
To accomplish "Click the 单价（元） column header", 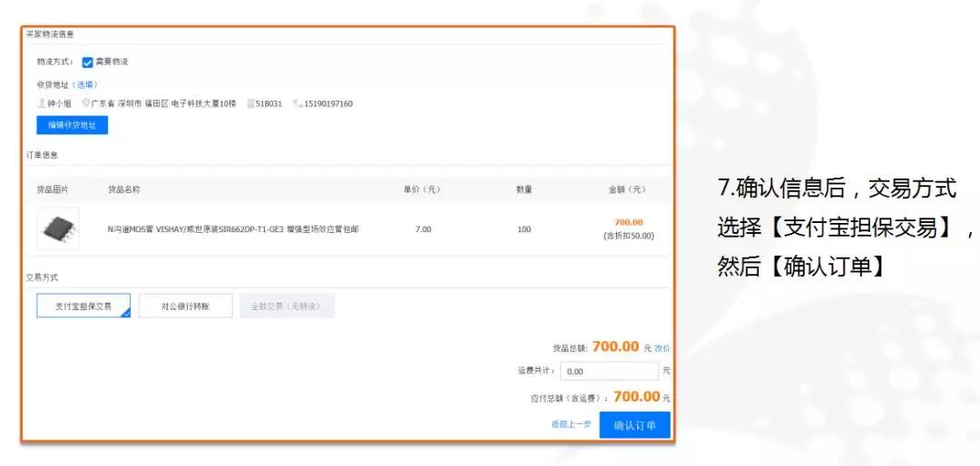I will 422,189.
